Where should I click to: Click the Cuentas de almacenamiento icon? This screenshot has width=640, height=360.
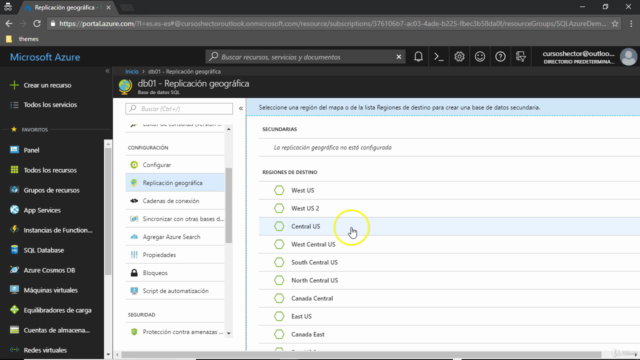[x=14, y=329]
